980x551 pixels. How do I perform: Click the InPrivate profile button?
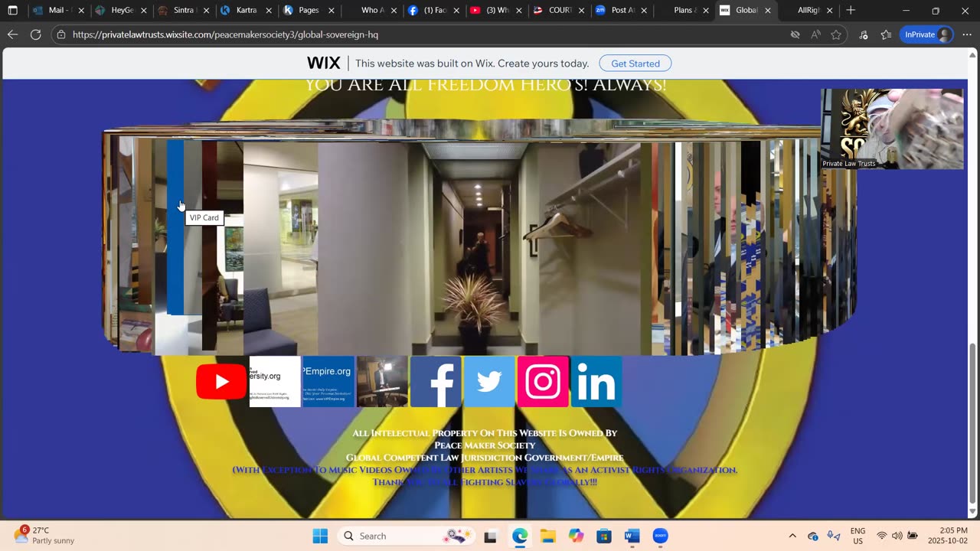(x=926, y=34)
